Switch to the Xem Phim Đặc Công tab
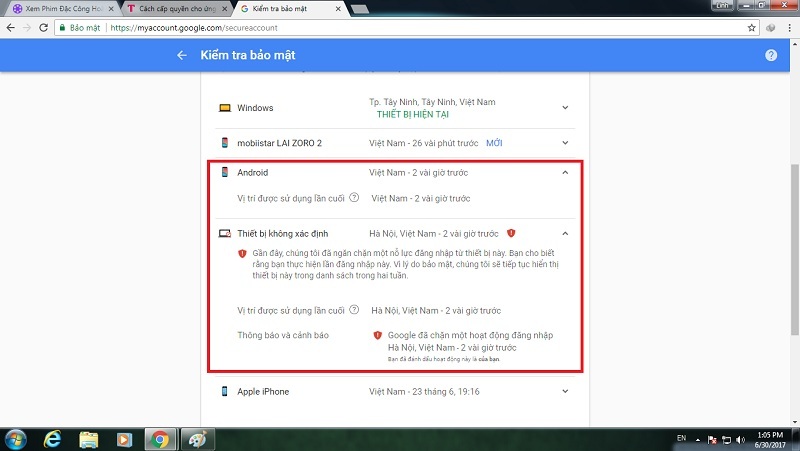Viewport: 800px width, 451px height. 57,8
